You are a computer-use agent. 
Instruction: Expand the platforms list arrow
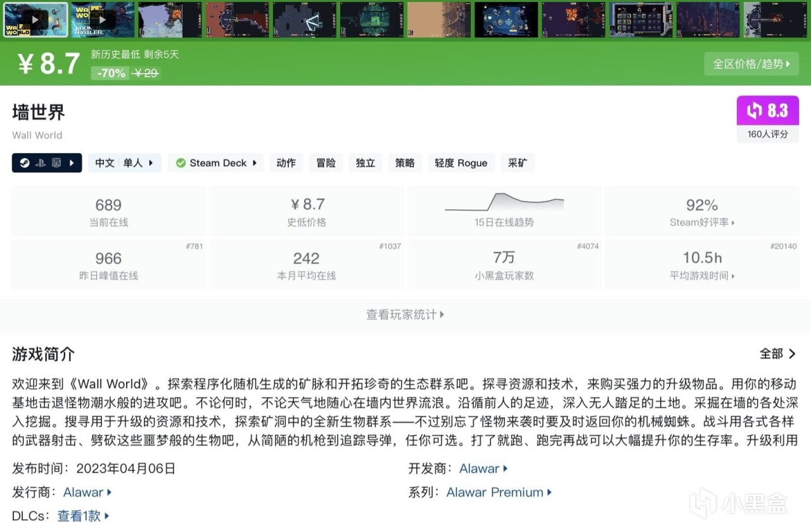pos(72,163)
